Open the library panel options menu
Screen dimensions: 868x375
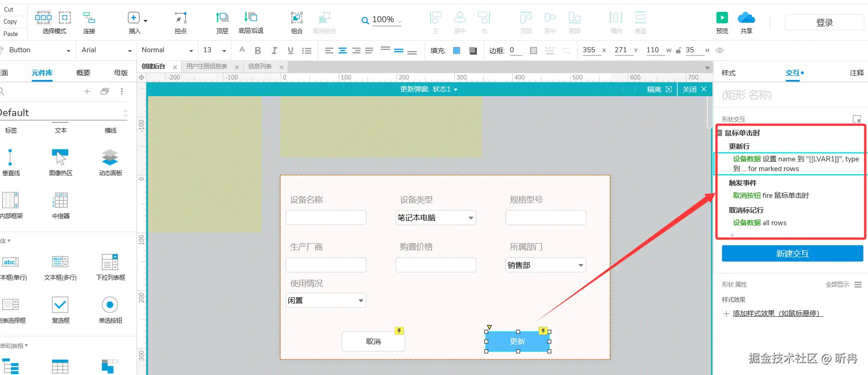(122, 92)
